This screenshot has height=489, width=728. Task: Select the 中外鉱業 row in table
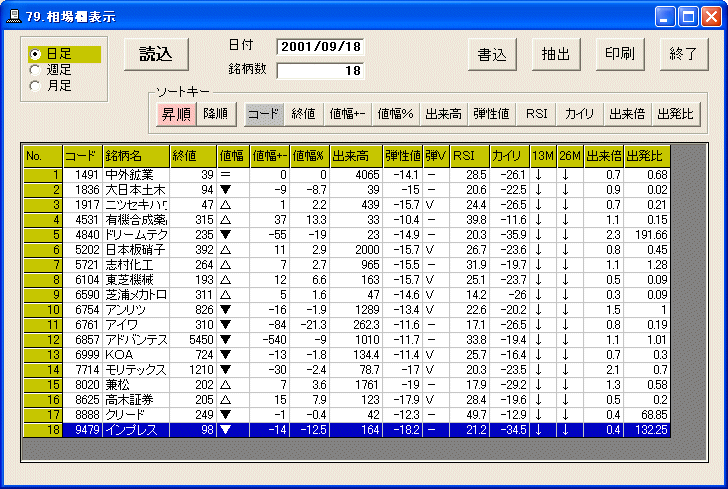tap(135, 175)
